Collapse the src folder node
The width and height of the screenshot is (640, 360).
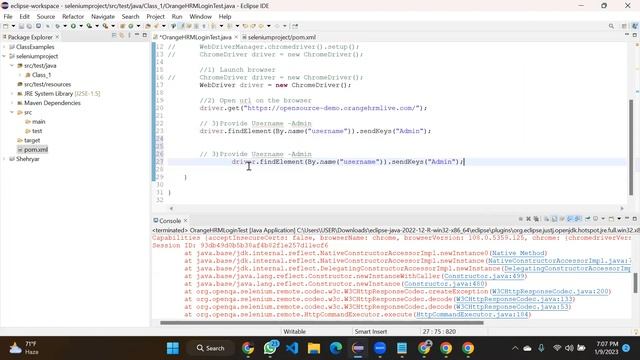point(12,112)
